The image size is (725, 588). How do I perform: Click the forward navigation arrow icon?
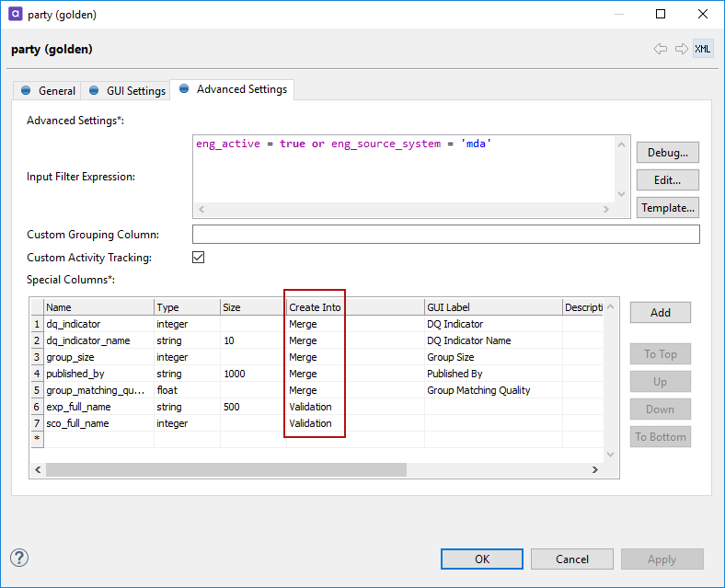[x=682, y=49]
